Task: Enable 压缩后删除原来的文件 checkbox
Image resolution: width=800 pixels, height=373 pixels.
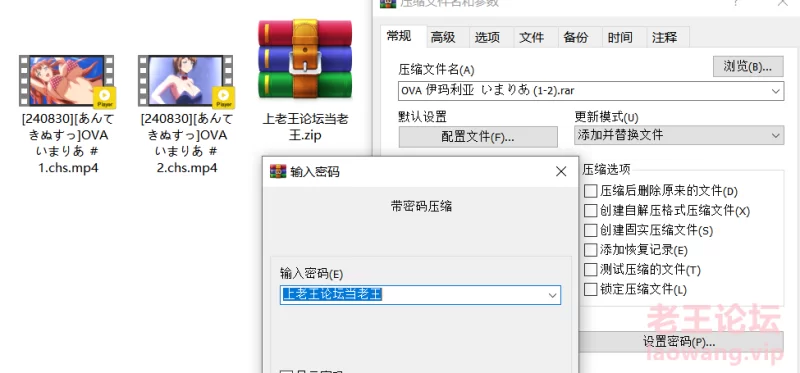Action: [x=590, y=191]
